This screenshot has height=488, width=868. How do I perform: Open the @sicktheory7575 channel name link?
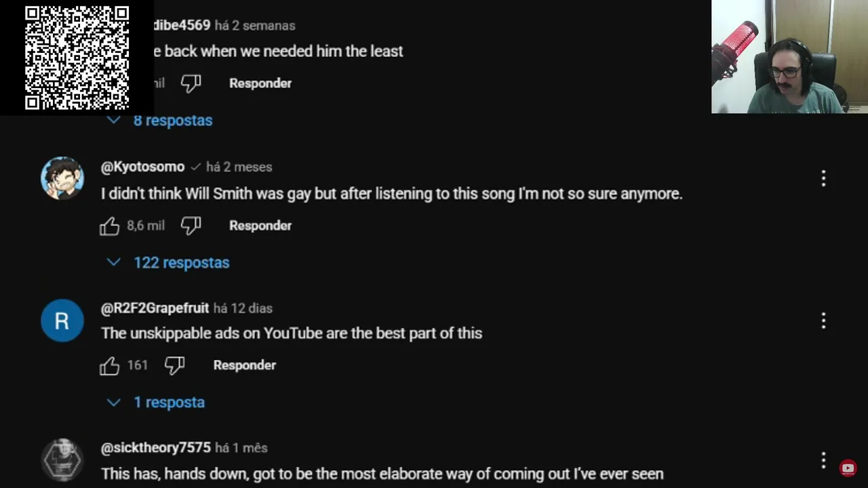pos(156,448)
